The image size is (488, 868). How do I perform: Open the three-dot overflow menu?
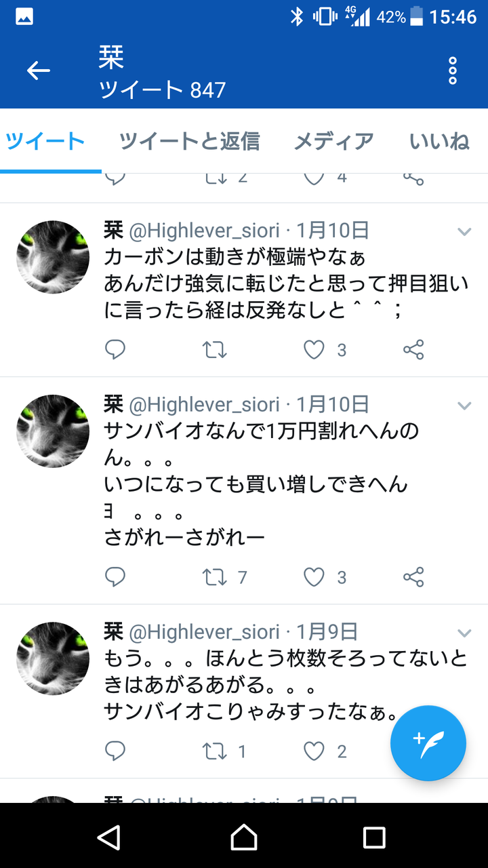452,71
